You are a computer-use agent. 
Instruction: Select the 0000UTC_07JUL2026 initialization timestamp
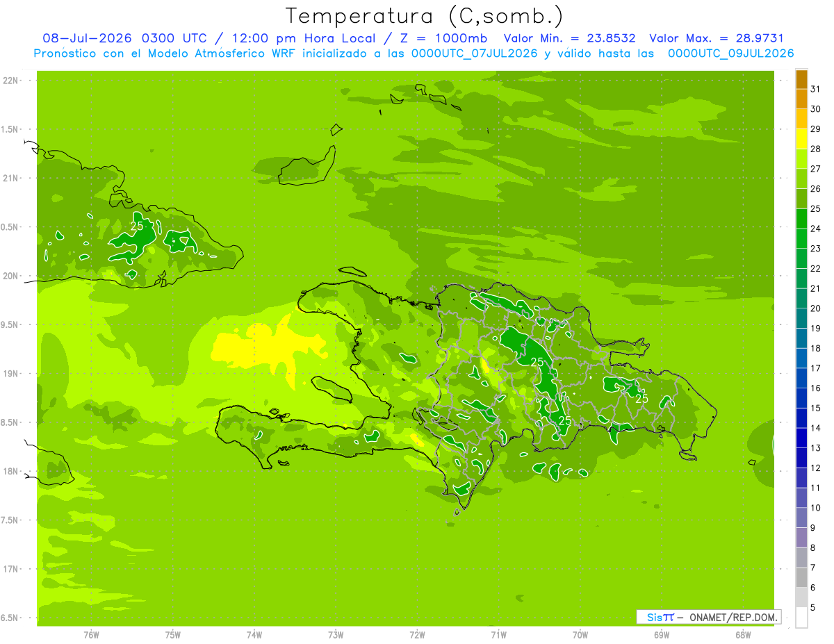[x=475, y=53]
